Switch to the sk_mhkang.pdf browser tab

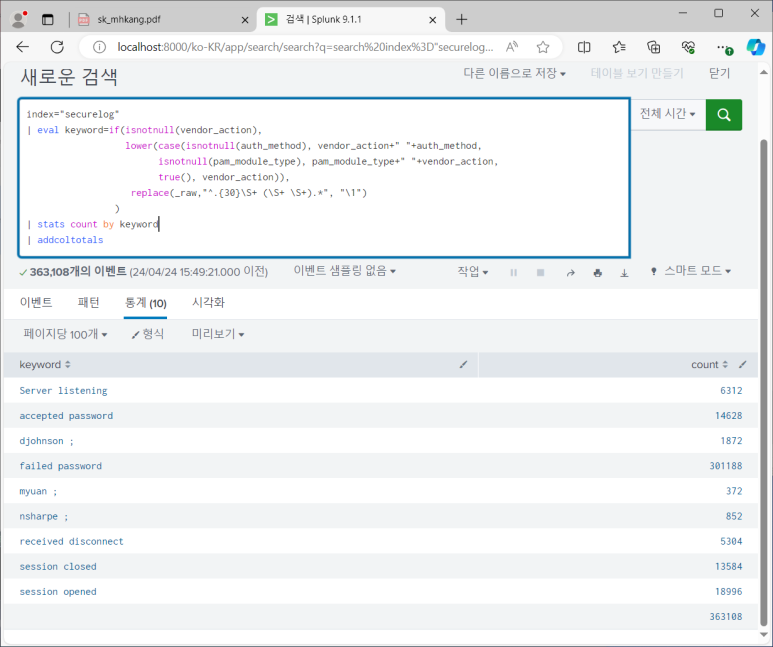click(x=163, y=20)
